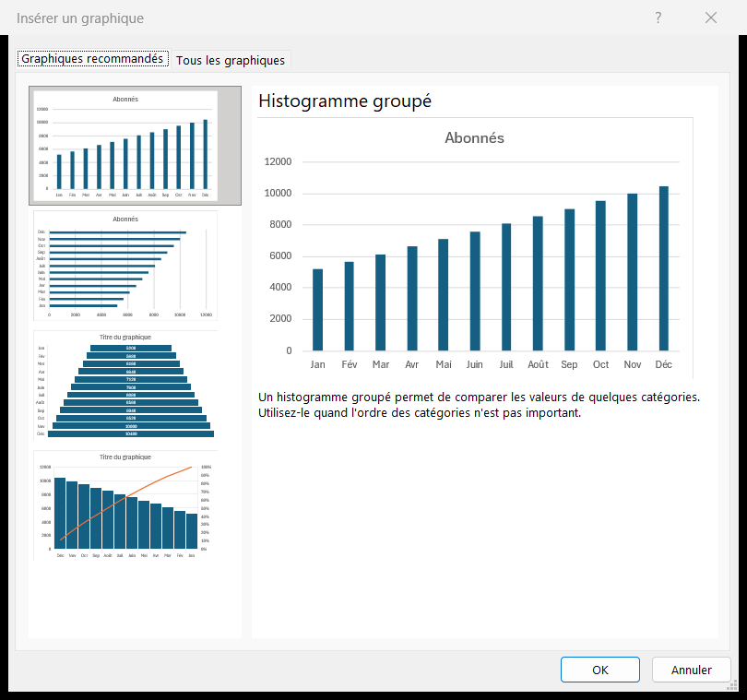Click the Oct bar in the preview chart
The height and width of the screenshot is (700, 747).
(600, 276)
